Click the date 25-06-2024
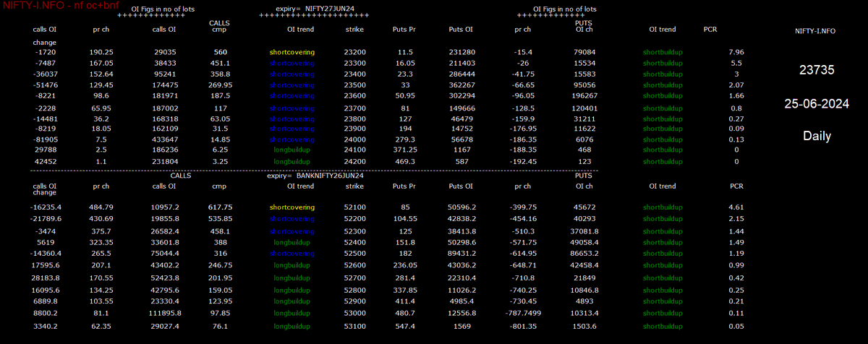Viewport: 868px width, 344px height. (x=817, y=104)
